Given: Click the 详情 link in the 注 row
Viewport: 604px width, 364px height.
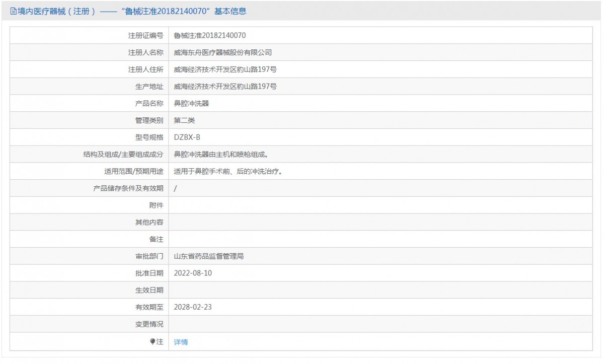Looking at the screenshot, I should coord(181,342).
